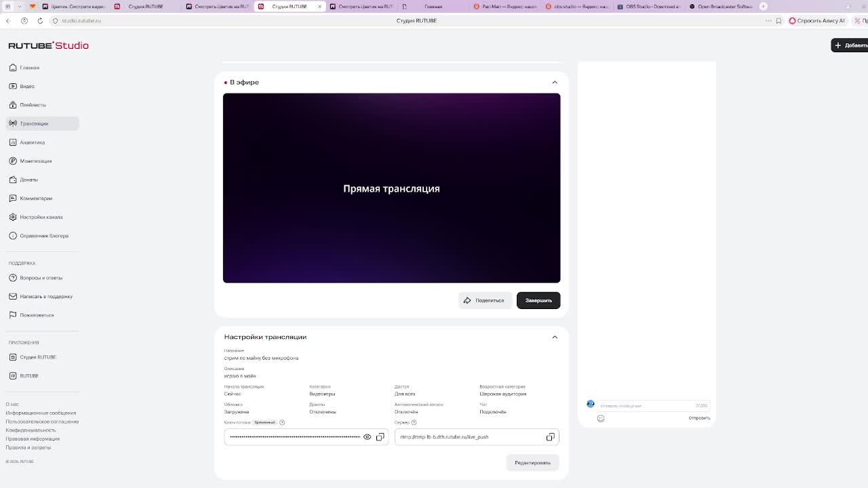Click the 'Видеоигры' category value
The height and width of the screenshot is (488, 868).
322,394
